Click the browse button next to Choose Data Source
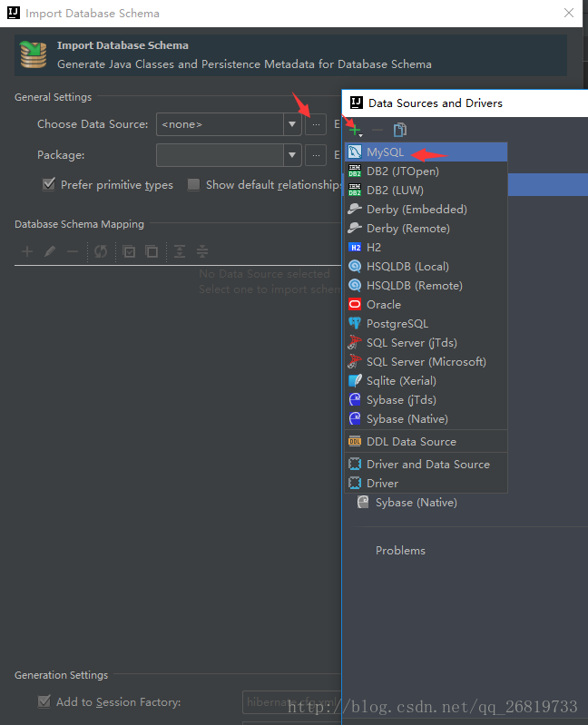Image resolution: width=588 pixels, height=725 pixels. click(x=316, y=124)
